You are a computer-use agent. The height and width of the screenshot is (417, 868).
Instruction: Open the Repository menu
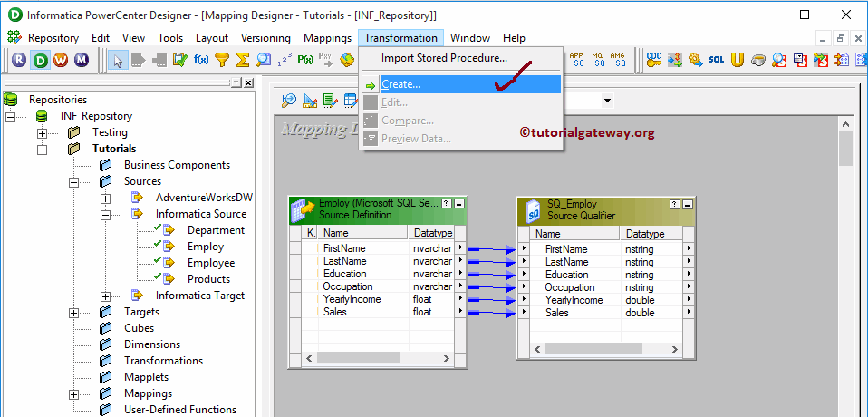(x=53, y=38)
